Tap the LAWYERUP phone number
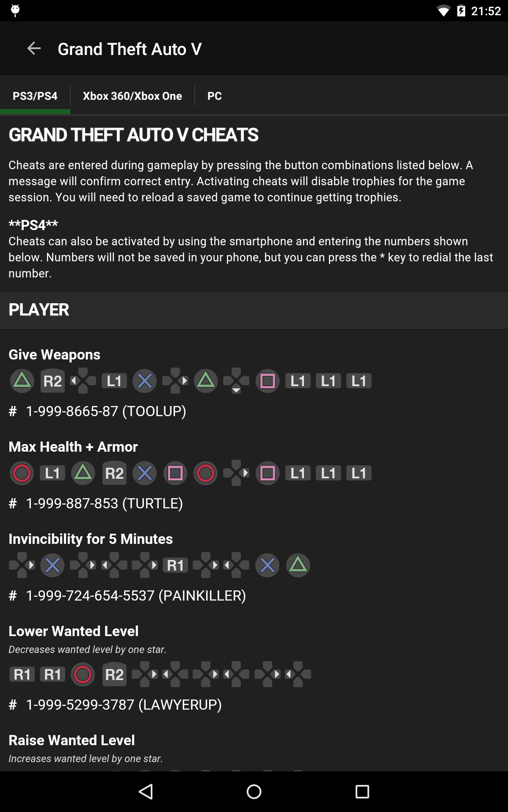The width and height of the screenshot is (508, 812). [124, 705]
